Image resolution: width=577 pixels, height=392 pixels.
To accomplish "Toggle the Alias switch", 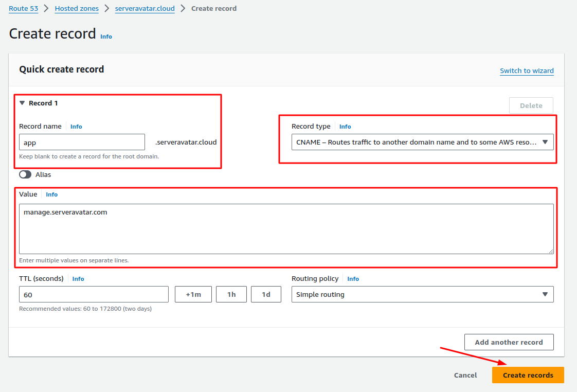I will pyautogui.click(x=25, y=174).
